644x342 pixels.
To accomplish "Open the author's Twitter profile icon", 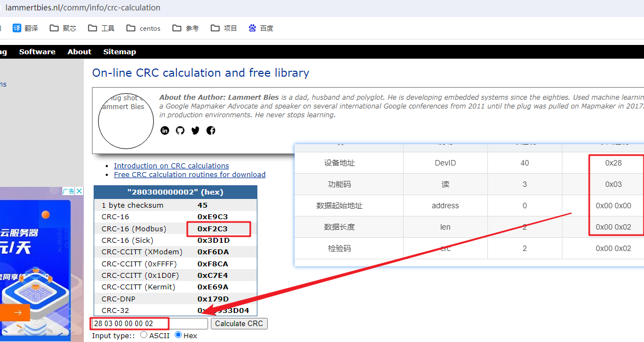I will click(196, 130).
